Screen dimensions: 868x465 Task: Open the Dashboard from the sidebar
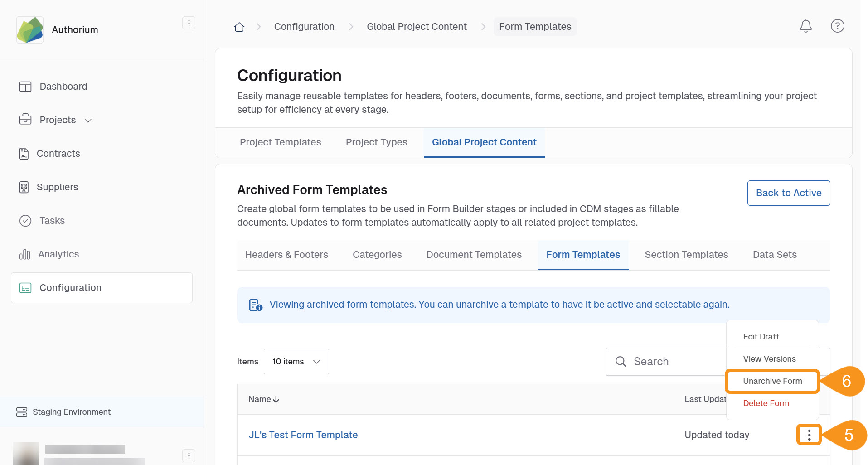[x=63, y=86]
